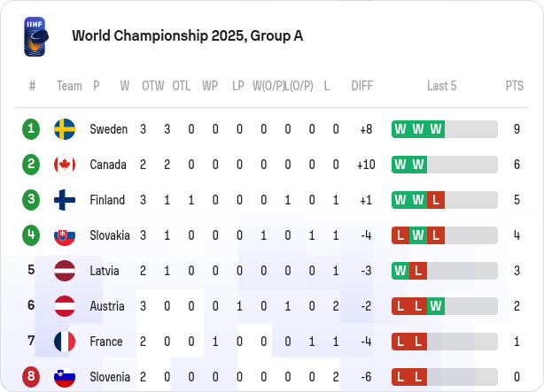Click the green rank 1 badge

[x=31, y=129]
